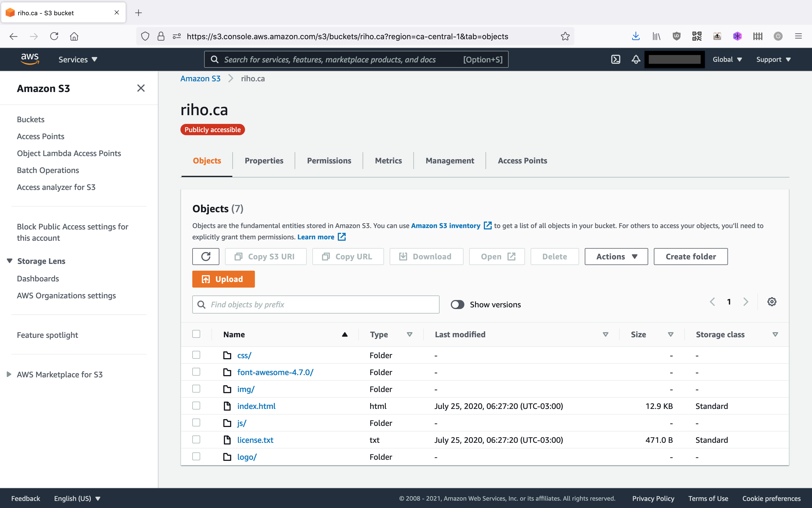
Task: Click Create folder button
Action: 690,257
